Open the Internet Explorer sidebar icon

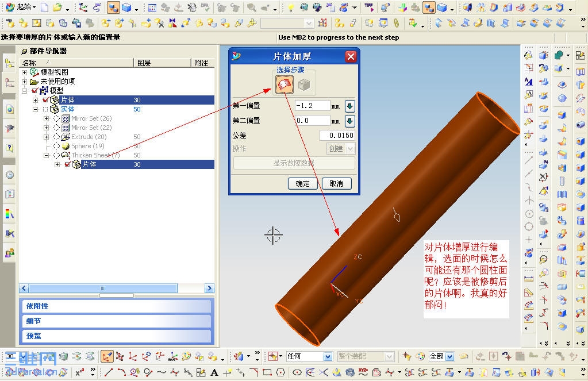click(x=10, y=109)
